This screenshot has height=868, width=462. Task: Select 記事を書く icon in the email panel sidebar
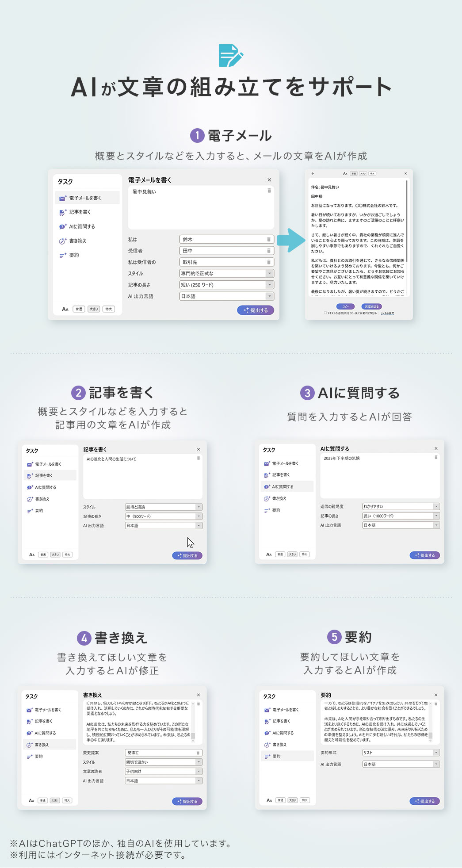(x=63, y=212)
